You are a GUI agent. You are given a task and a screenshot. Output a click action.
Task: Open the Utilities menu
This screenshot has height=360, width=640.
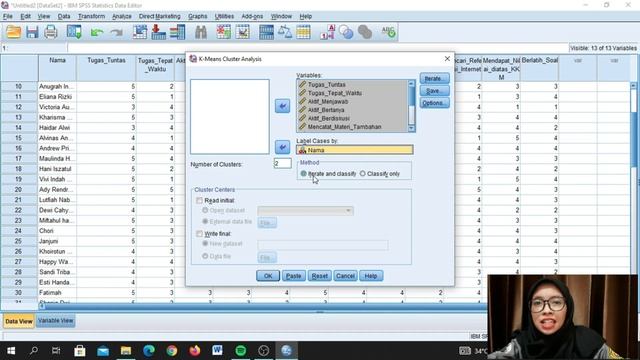click(224, 16)
